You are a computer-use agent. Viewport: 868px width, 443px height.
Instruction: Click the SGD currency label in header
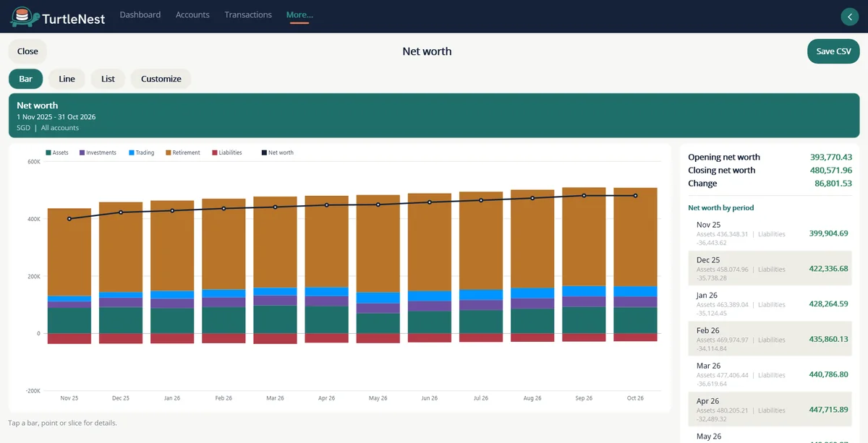click(x=24, y=128)
